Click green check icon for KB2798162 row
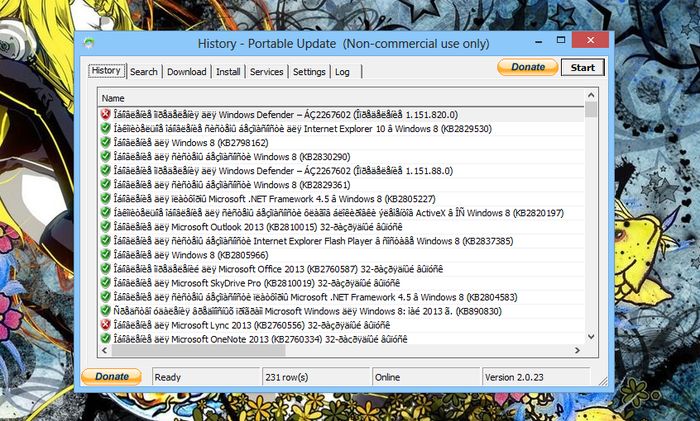The height and width of the screenshot is (421, 700). (x=105, y=142)
